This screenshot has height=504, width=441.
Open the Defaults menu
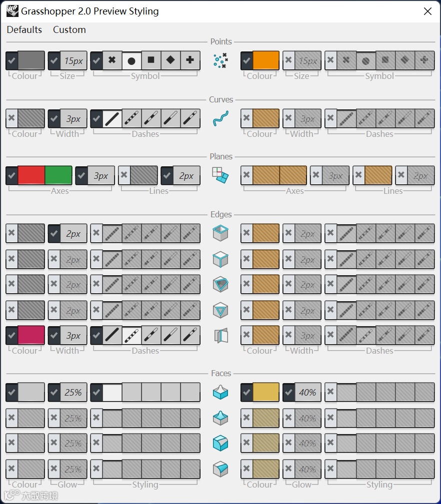[x=24, y=29]
